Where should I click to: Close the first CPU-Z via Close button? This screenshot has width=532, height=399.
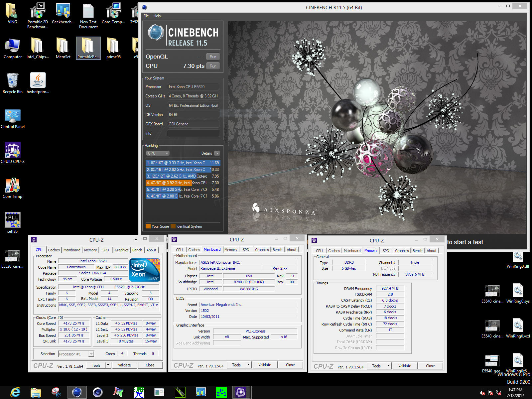[x=150, y=365]
